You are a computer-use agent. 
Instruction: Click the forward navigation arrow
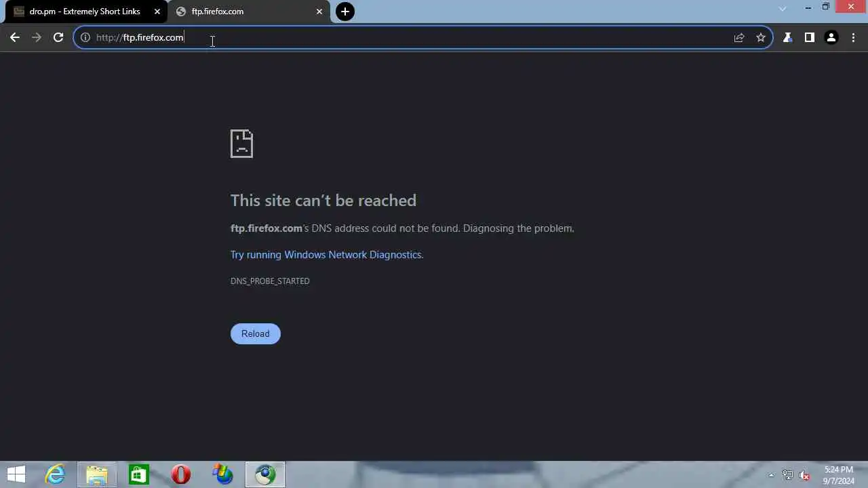coord(37,37)
